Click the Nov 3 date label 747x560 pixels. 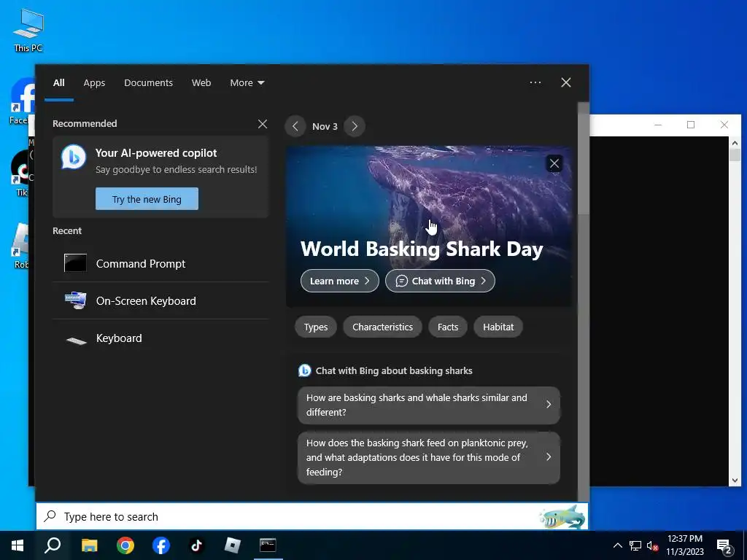pyautogui.click(x=325, y=127)
